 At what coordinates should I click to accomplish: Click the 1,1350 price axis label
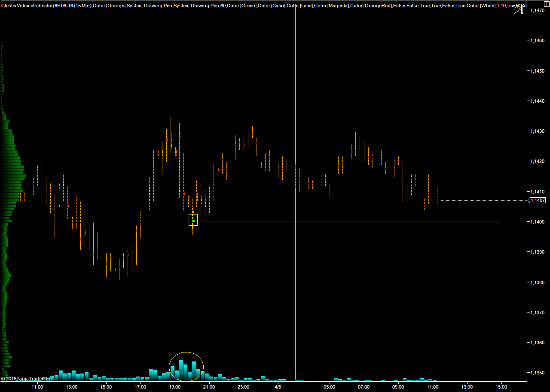pos(538,373)
